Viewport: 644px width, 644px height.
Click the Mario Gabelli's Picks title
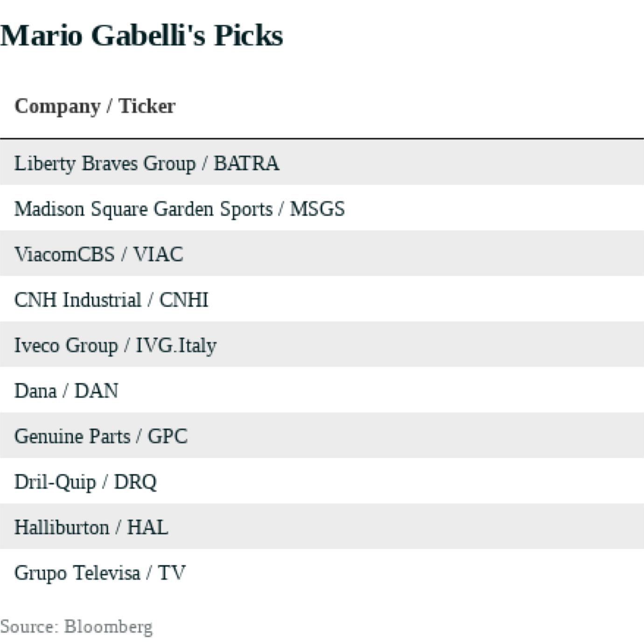[x=141, y=35]
